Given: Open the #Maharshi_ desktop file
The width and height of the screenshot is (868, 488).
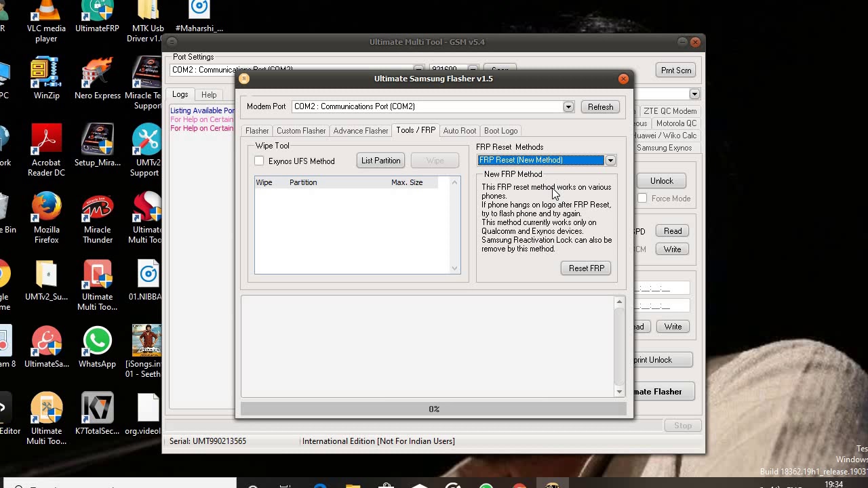Looking at the screenshot, I should pos(199,17).
